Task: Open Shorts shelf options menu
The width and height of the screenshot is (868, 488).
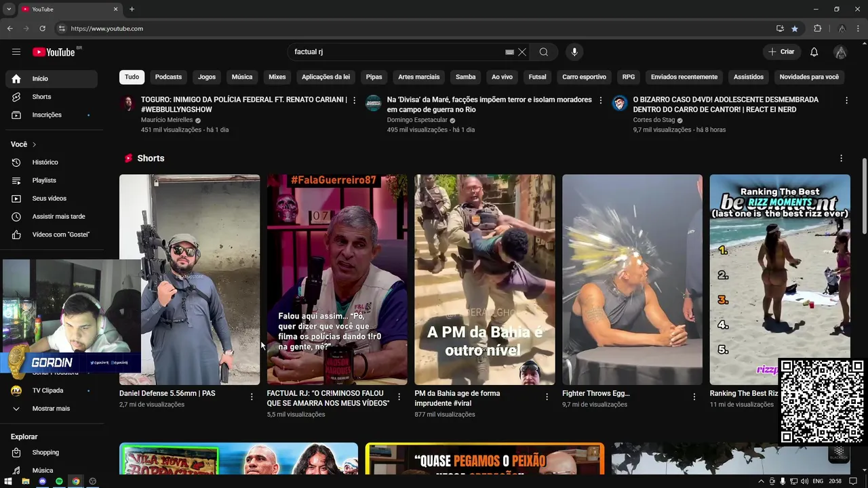Action: [x=842, y=158]
